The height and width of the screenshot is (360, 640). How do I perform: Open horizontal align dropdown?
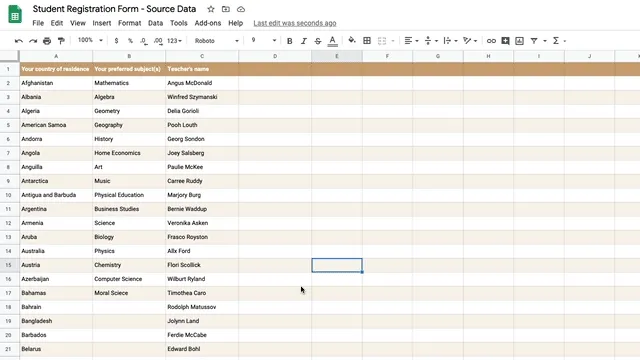click(x=411, y=41)
